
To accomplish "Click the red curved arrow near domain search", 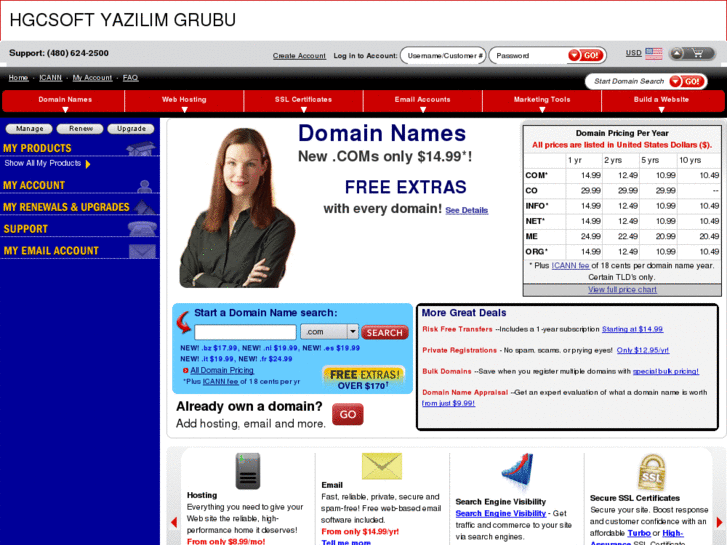I will pos(184,322).
